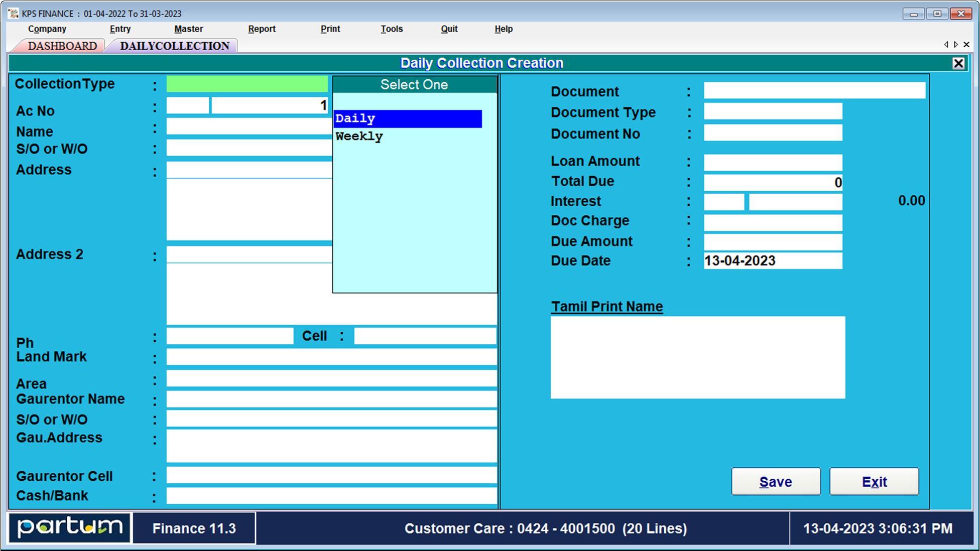Click the Ph input field

(x=230, y=336)
